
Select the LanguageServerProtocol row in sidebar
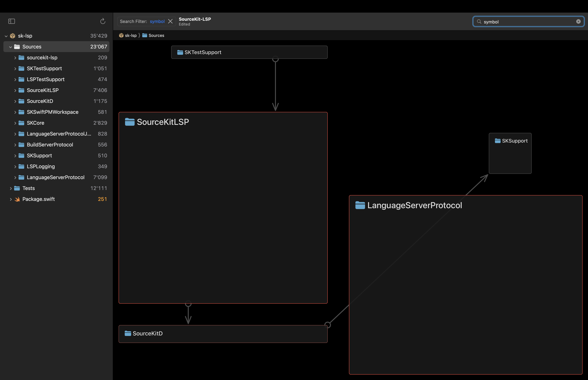click(x=56, y=177)
